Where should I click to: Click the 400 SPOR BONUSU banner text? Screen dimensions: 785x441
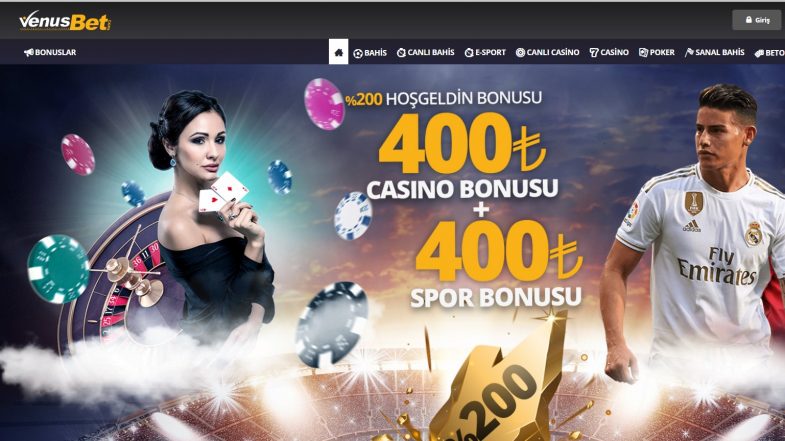click(497, 263)
